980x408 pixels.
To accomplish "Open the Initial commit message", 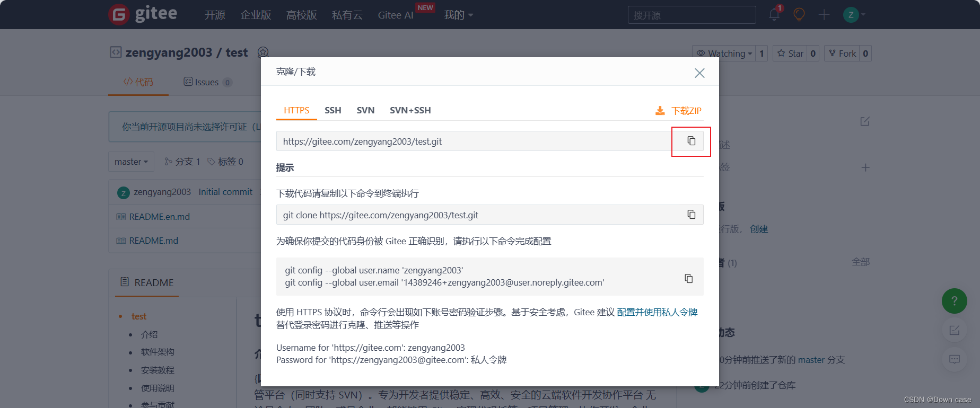I will pyautogui.click(x=225, y=192).
